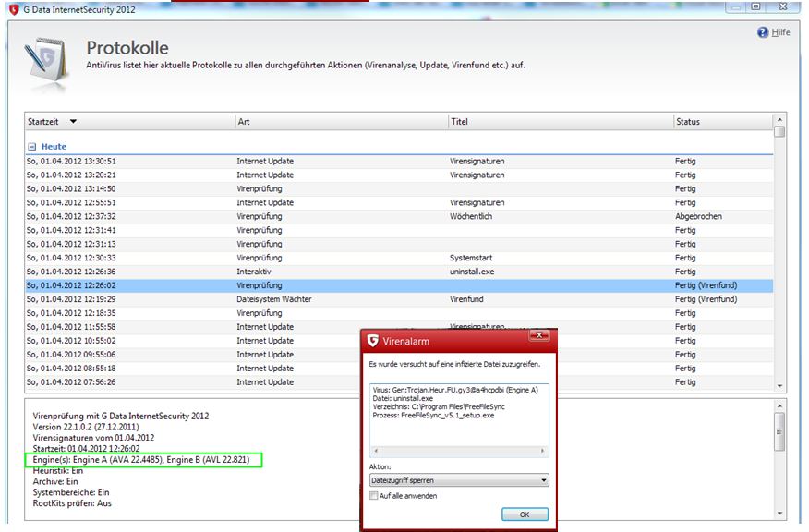
Task: Click the RootKits prüfen: Aus line
Action: 72,503
